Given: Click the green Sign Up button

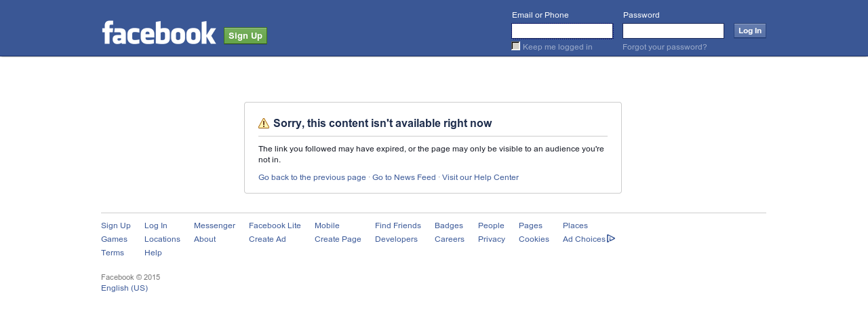Looking at the screenshot, I should [245, 35].
